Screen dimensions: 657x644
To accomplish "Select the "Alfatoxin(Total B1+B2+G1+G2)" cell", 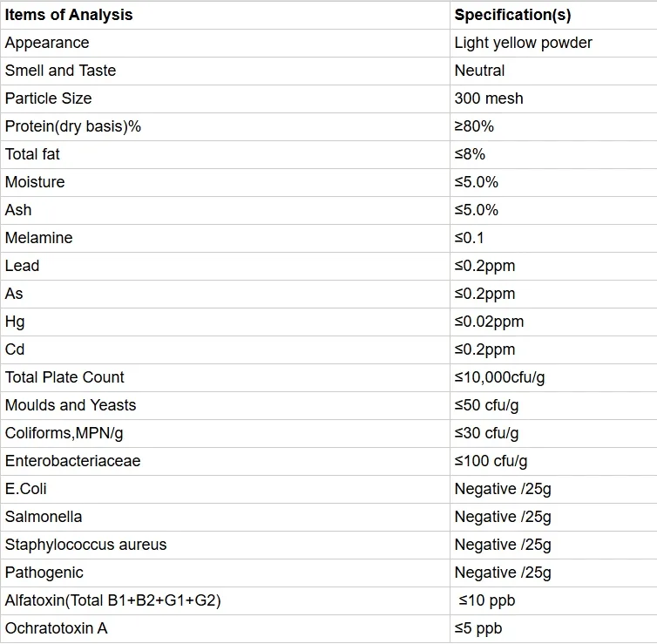I will pos(113,600).
